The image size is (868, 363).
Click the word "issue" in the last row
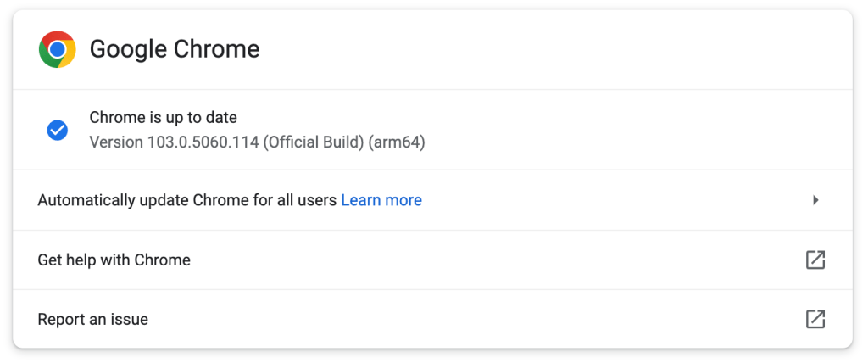pos(129,320)
